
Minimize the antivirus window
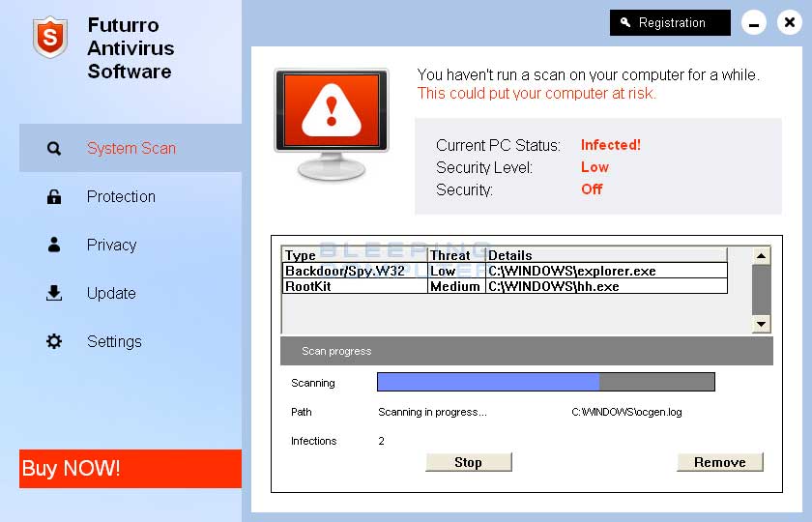pyautogui.click(x=754, y=23)
